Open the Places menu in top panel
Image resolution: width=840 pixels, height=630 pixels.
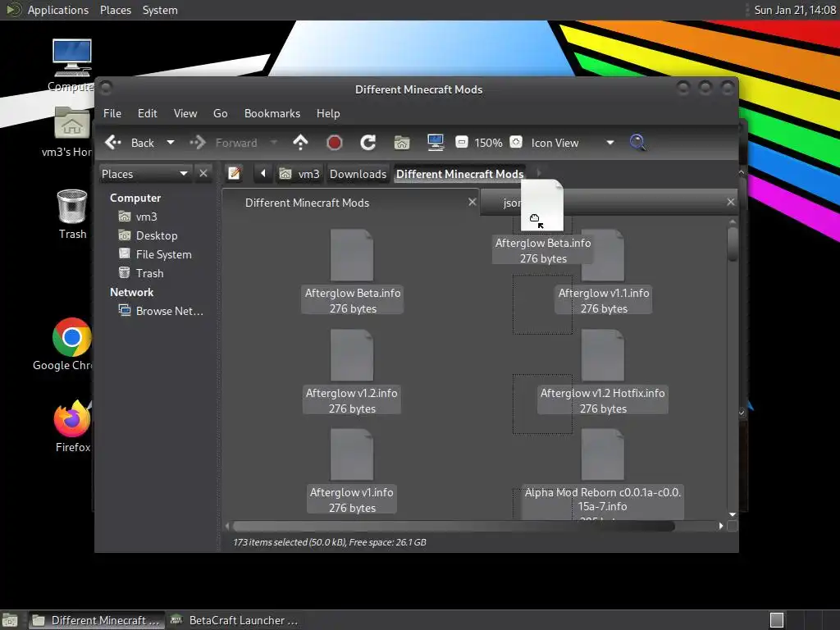pyautogui.click(x=115, y=10)
